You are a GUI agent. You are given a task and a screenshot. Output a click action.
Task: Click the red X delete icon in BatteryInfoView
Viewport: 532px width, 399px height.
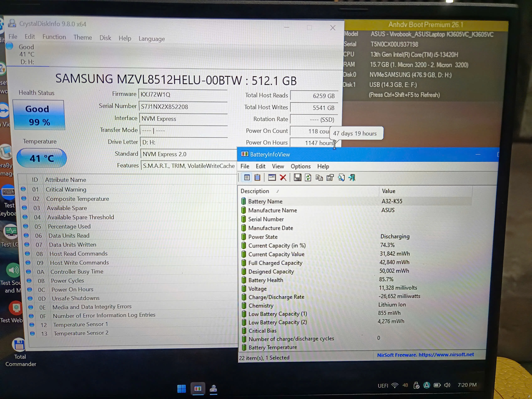coord(283,178)
